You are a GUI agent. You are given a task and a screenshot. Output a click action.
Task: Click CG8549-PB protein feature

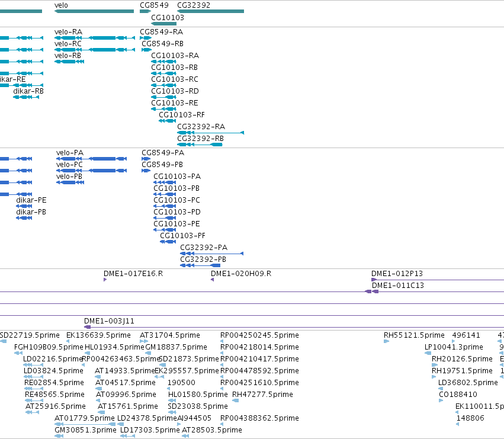coord(146,171)
